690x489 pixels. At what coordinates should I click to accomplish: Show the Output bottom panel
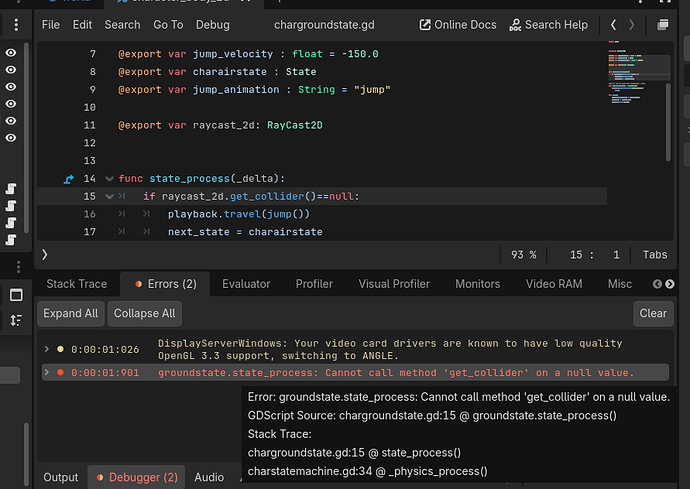(60, 477)
